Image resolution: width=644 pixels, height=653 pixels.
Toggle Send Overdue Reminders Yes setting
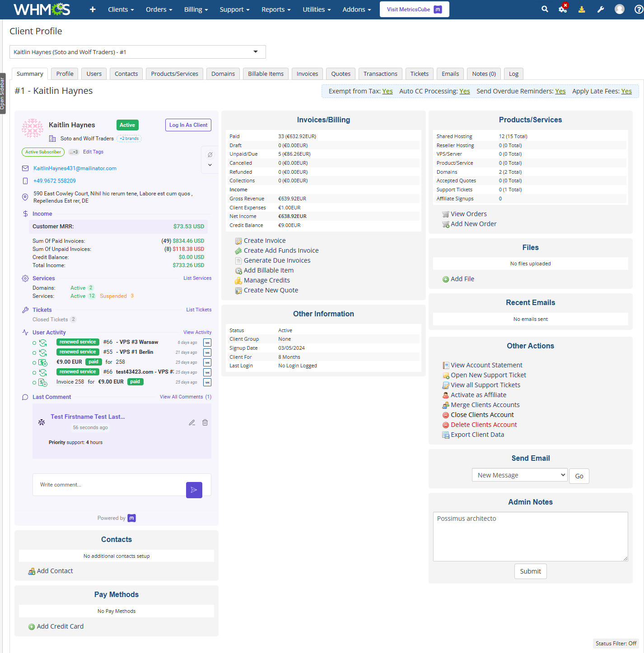coord(560,91)
